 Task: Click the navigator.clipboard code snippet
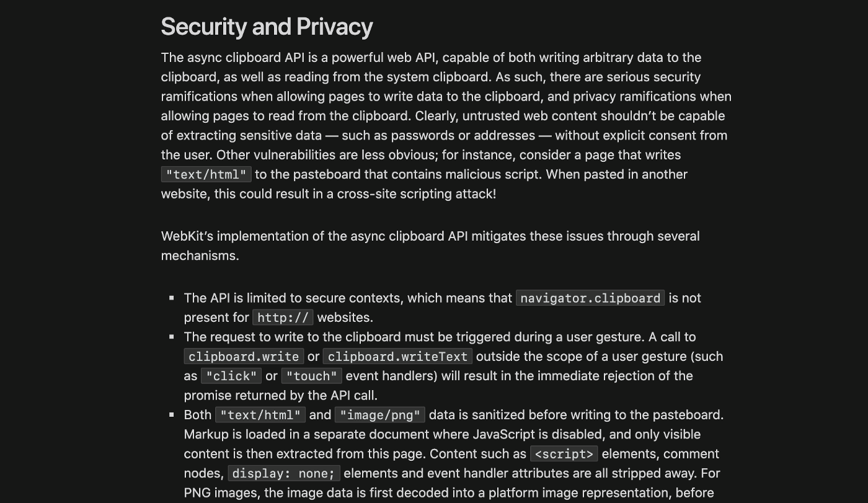pyautogui.click(x=590, y=298)
